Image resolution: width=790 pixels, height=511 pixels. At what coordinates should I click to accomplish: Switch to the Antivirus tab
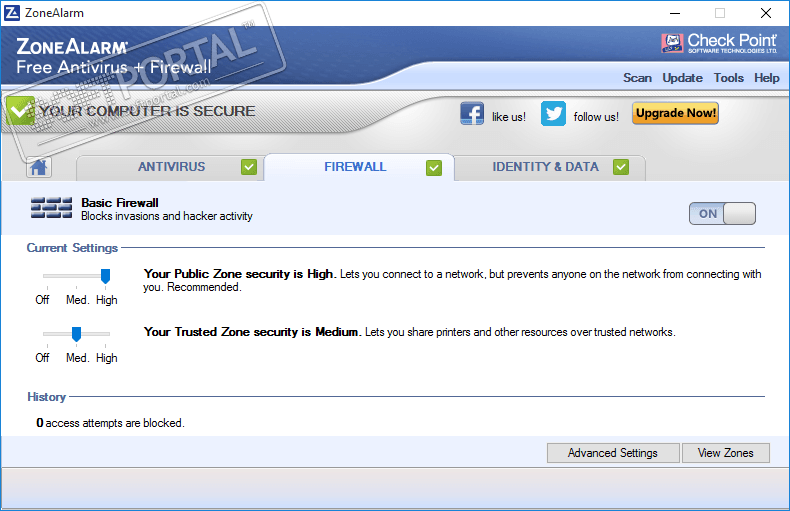click(x=170, y=167)
